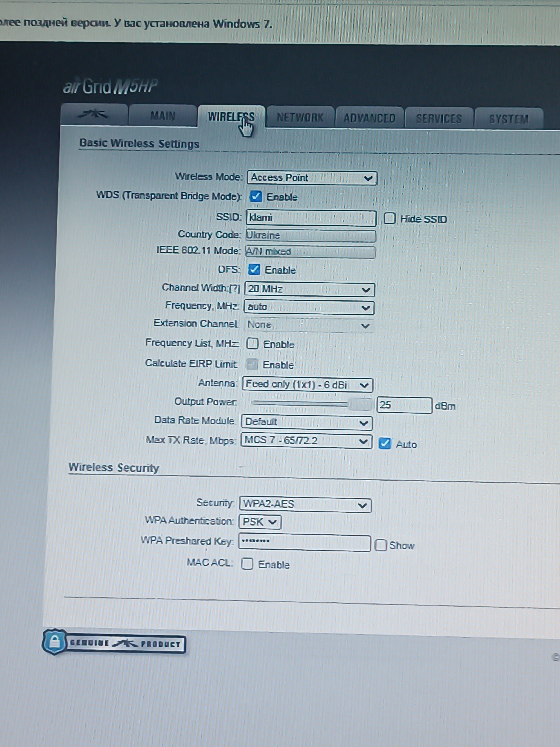Click the WPA Preshared Key field
Viewport: 560px width, 747px height.
click(304, 543)
